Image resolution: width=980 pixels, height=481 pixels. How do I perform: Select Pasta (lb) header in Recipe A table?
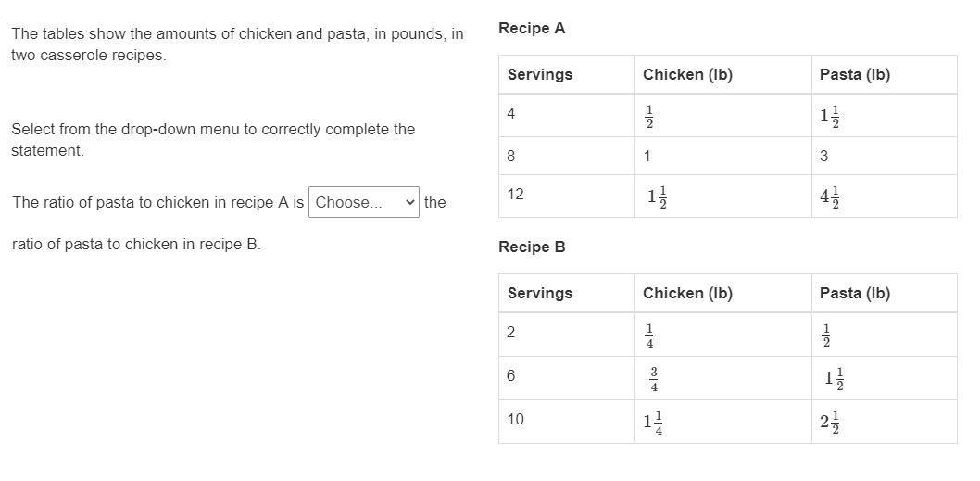click(x=885, y=74)
